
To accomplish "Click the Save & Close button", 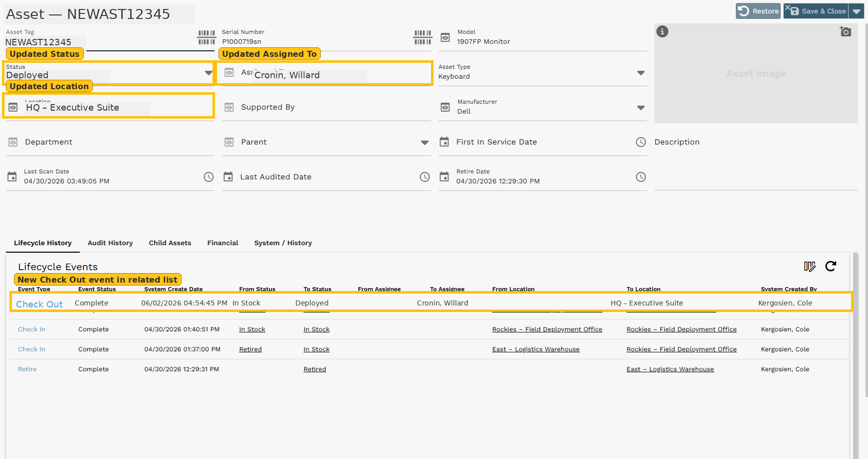I will (x=817, y=11).
